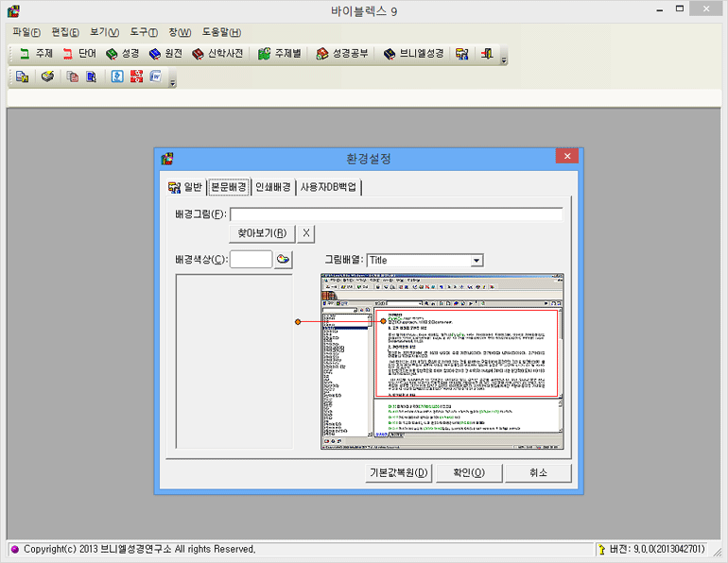
Task: Expand second toolbar overflow options arrow
Action: [x=173, y=83]
